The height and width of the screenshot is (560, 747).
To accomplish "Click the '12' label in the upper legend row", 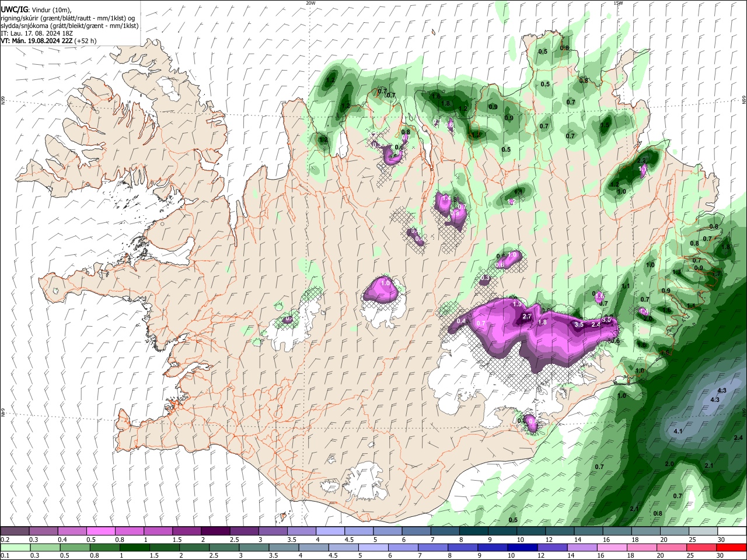I will (x=549, y=540).
